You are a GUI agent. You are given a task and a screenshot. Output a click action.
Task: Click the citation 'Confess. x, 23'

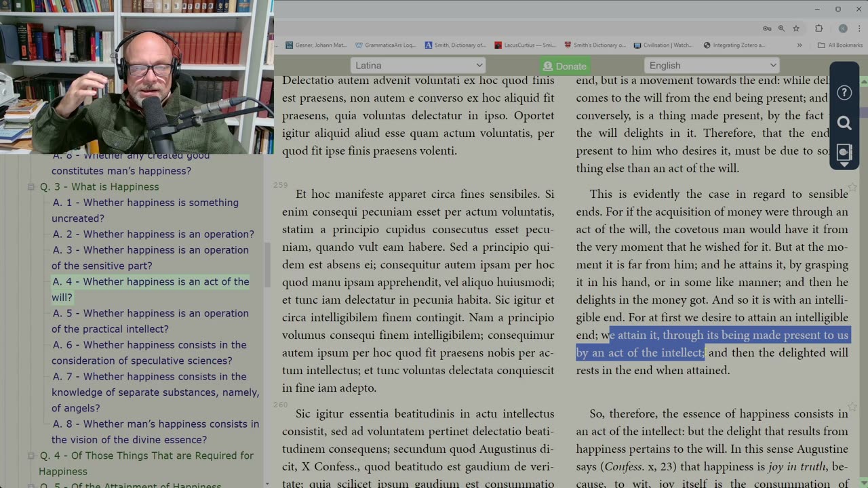pyautogui.click(x=641, y=466)
